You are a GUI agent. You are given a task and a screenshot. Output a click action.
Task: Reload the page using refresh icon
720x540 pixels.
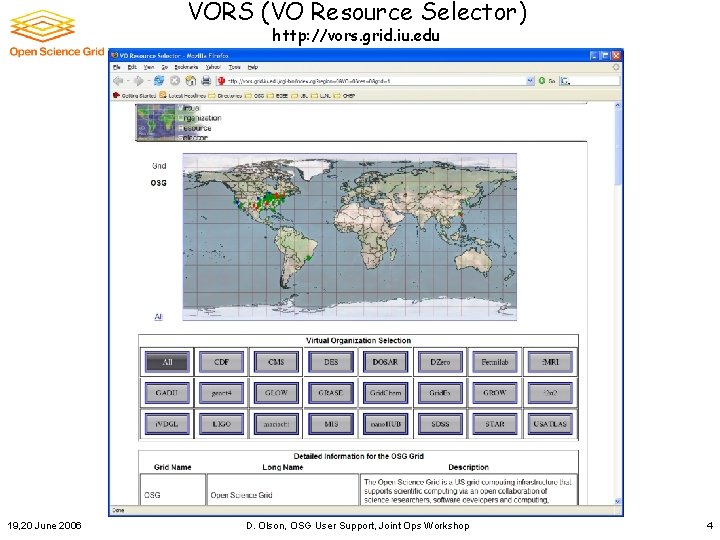pos(159,81)
